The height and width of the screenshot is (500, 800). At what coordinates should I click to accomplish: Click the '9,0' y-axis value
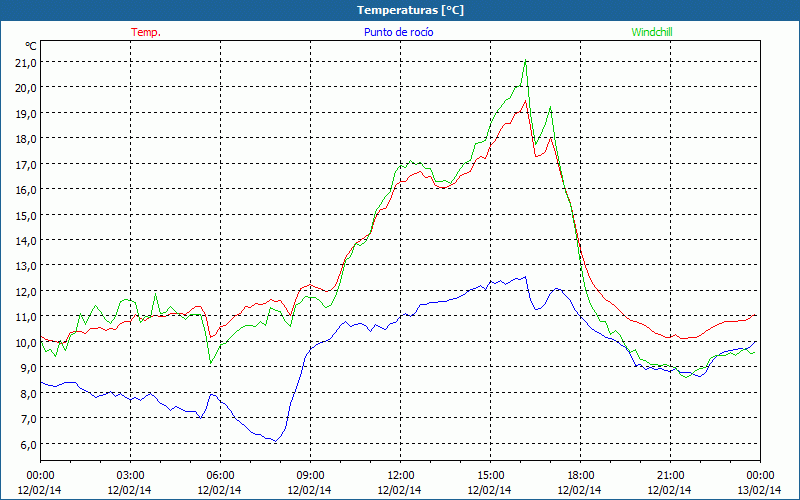[29, 368]
